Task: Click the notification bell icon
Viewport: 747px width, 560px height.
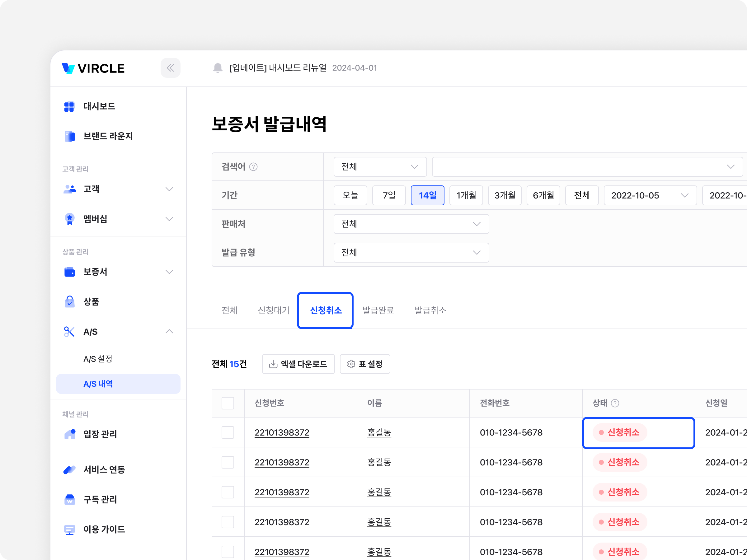Action: pyautogui.click(x=218, y=68)
